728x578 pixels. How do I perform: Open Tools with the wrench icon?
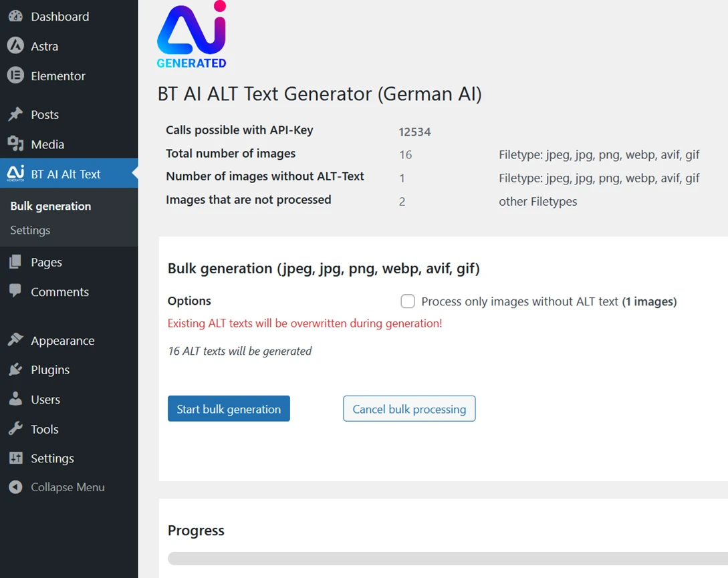pyautogui.click(x=15, y=428)
